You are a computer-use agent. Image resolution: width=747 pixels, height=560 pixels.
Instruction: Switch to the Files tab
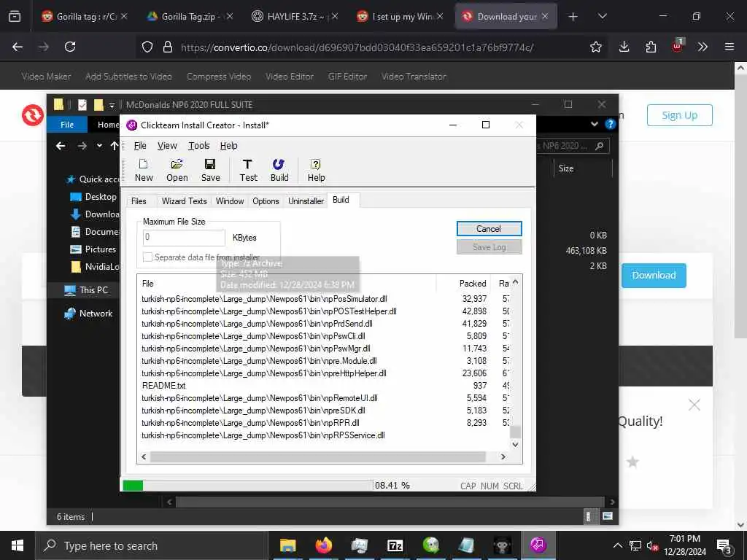(139, 201)
